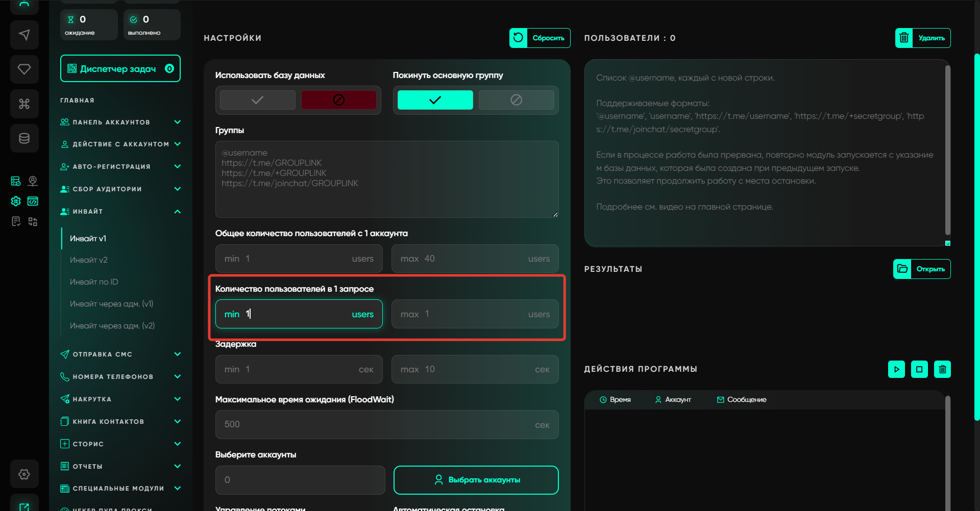Clear program actions log with trash icon
The image size is (980, 511).
tap(942, 369)
